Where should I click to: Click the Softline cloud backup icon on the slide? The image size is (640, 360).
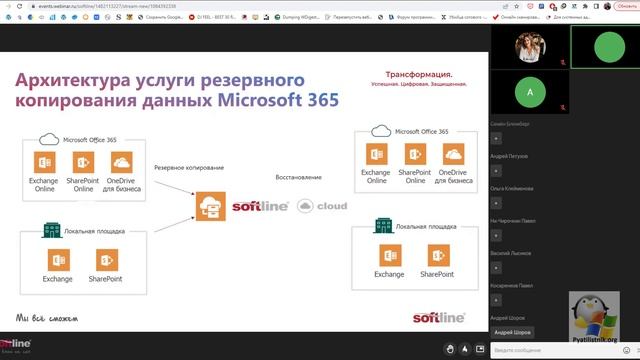[211, 206]
